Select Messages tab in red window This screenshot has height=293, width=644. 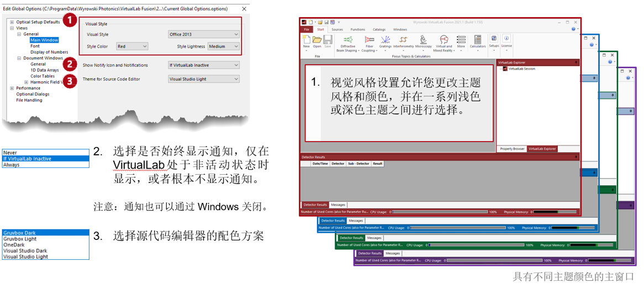(338, 205)
